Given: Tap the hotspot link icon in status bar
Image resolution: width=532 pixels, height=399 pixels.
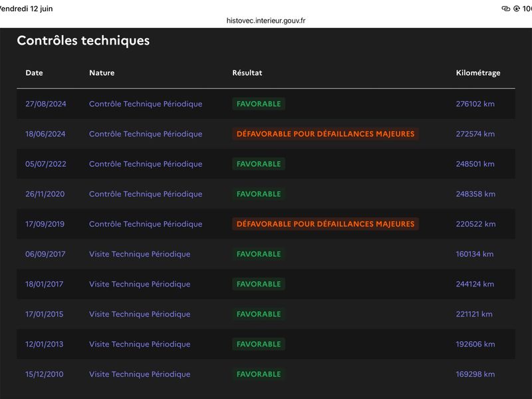Looking at the screenshot, I should pyautogui.click(x=505, y=9).
